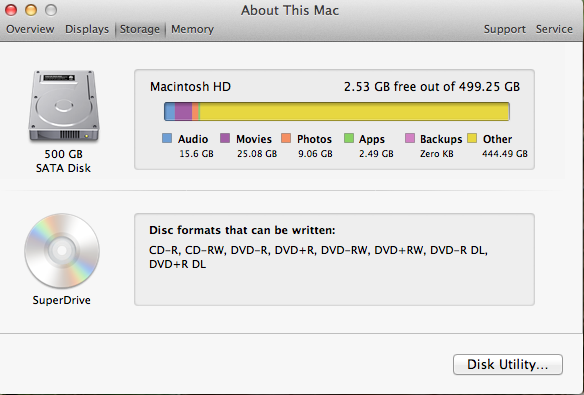
Task: Click the yellow Other segment of the storage bar
Action: click(x=355, y=112)
